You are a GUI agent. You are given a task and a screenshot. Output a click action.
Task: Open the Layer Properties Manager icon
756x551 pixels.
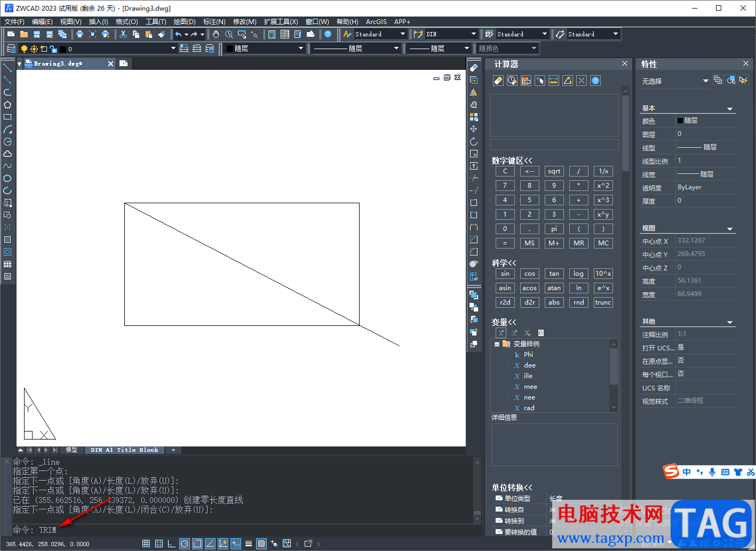[11, 49]
